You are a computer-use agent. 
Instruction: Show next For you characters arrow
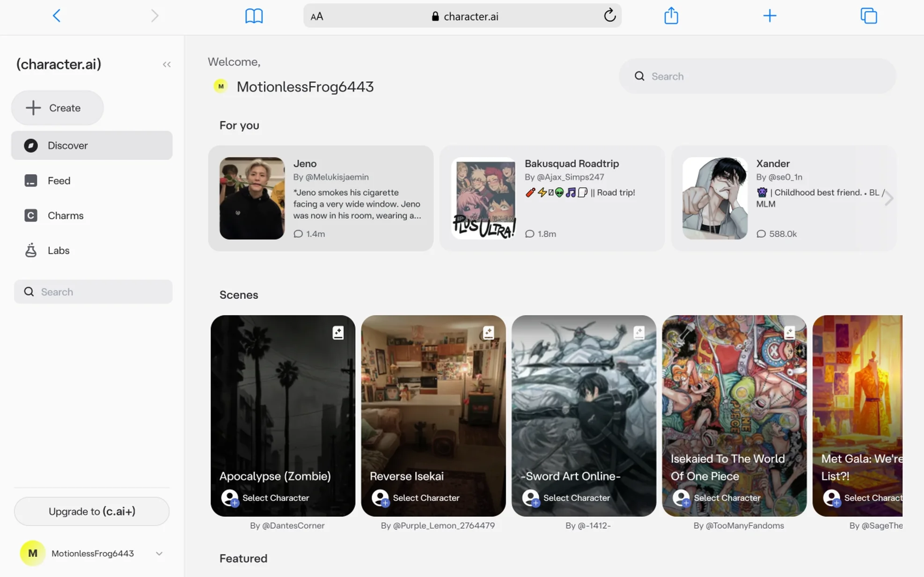click(x=888, y=198)
